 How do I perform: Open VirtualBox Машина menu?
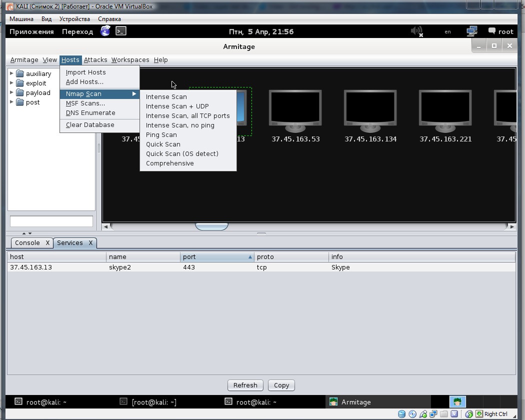21,19
